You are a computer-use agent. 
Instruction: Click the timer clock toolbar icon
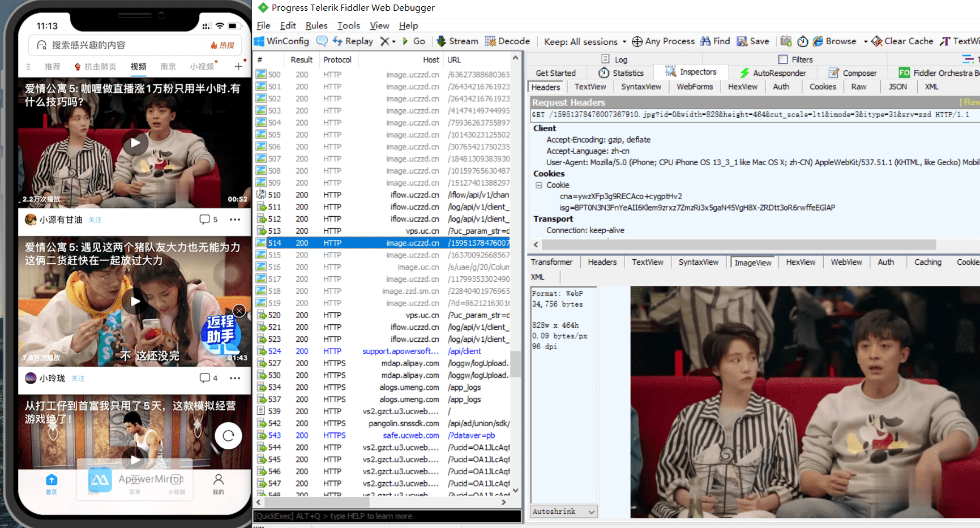803,41
